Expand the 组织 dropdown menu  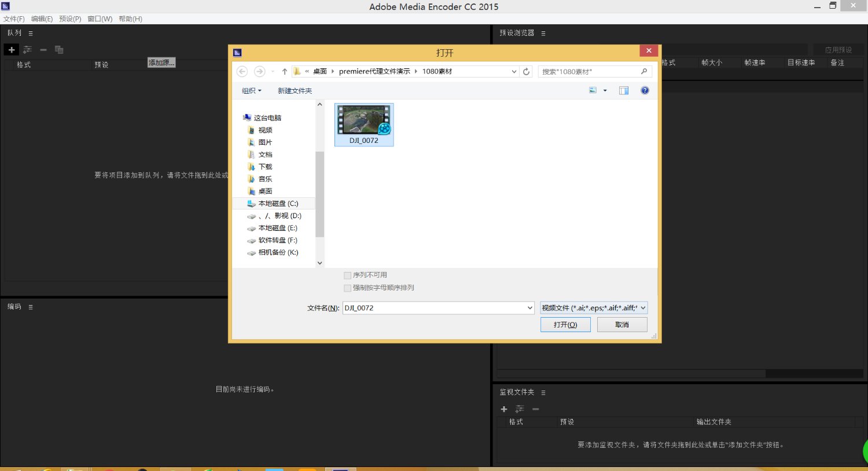click(x=252, y=91)
